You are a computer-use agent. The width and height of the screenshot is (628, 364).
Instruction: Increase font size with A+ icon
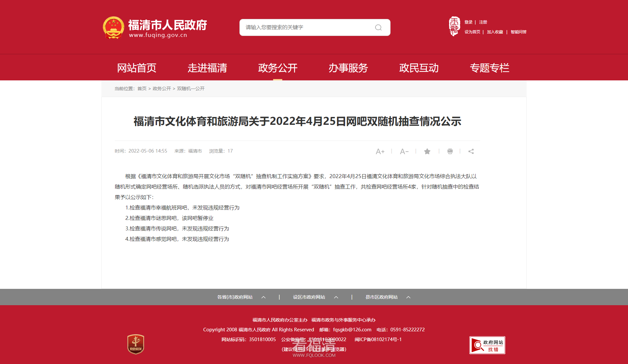[380, 152]
